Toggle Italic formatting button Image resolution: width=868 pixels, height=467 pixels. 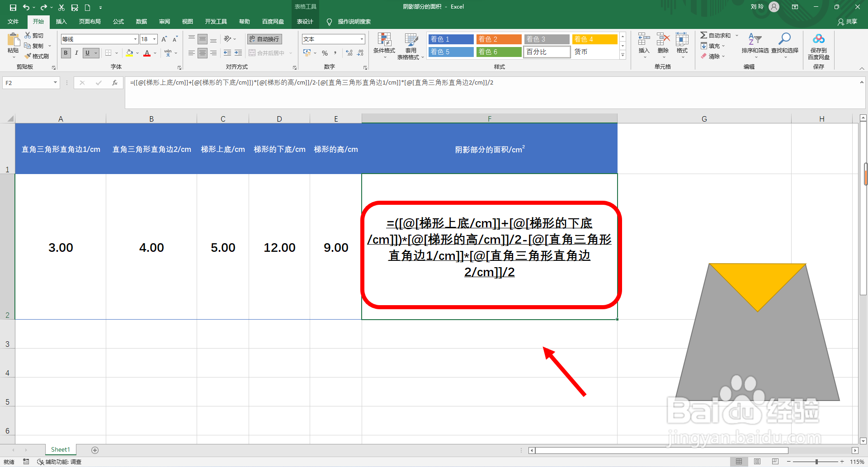[76, 53]
